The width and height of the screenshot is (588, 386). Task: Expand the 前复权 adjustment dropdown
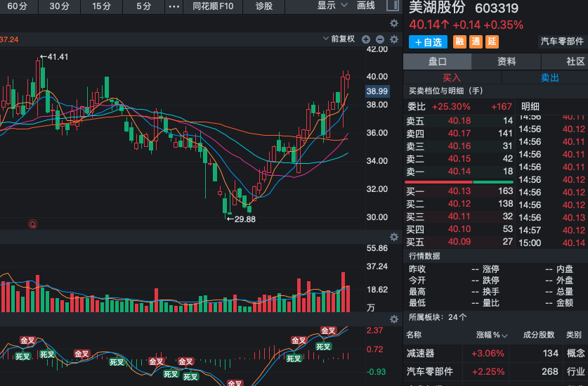[x=339, y=39]
